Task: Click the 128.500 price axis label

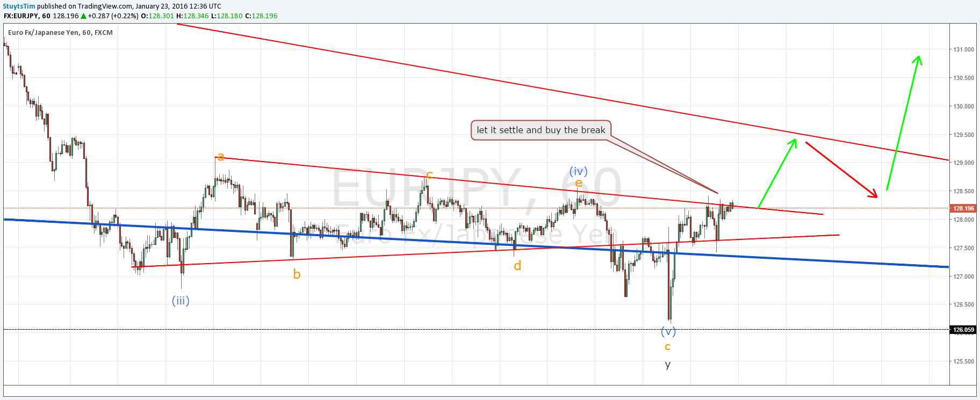Action: point(963,191)
